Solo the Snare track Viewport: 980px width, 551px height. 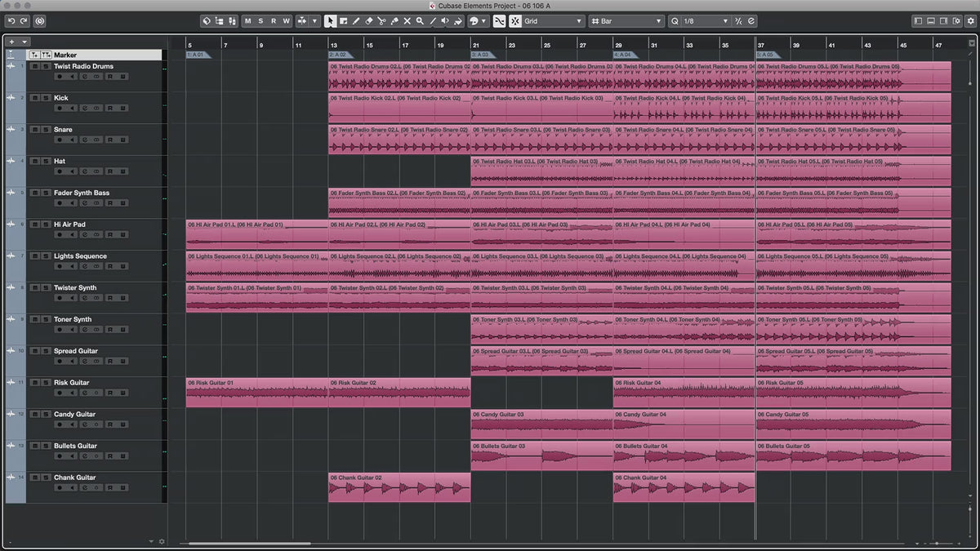pos(44,130)
